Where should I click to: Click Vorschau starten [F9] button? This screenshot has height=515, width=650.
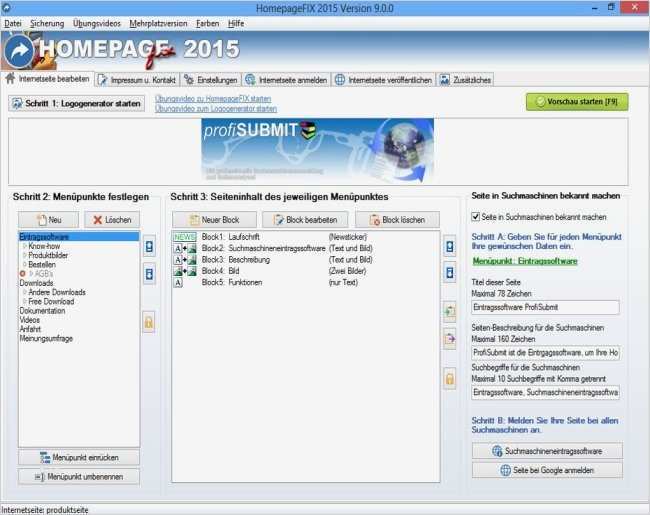coord(577,102)
